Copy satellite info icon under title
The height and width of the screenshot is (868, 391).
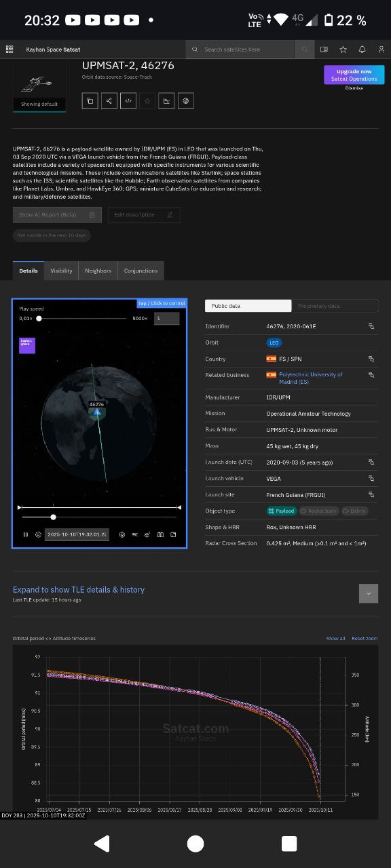click(90, 101)
